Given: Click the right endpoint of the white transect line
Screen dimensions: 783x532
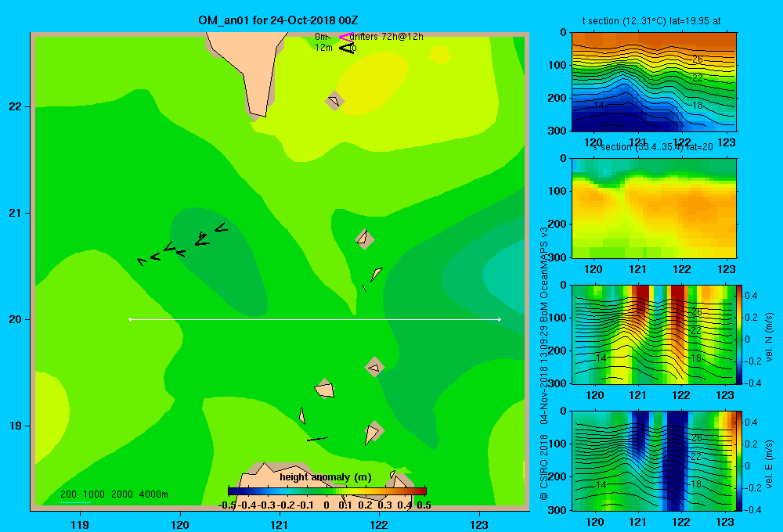Looking at the screenshot, I should click(x=500, y=319).
